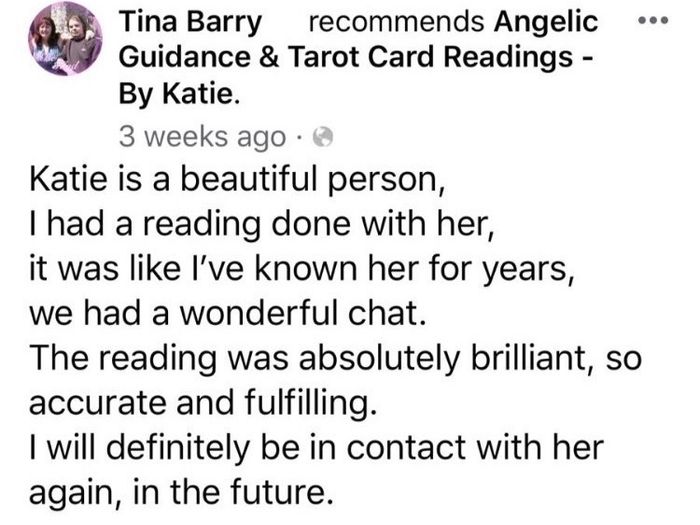Click the "By Katie." part of page name
Screen dimensions: 700x525
179,94
